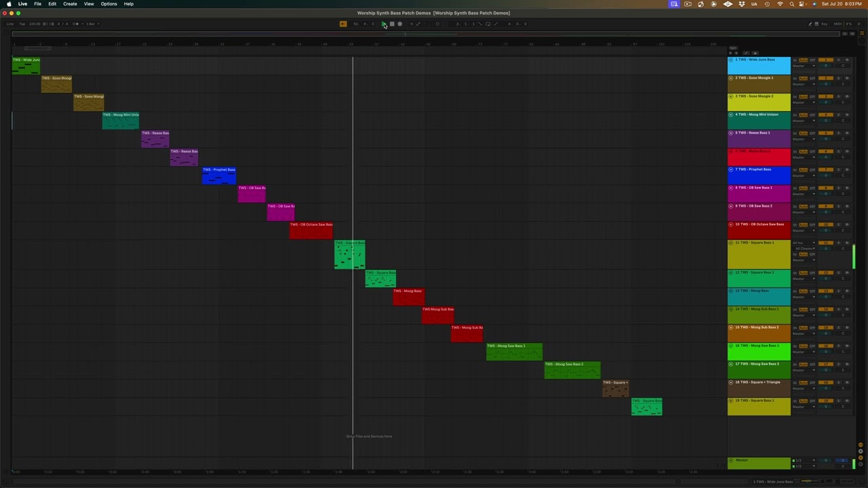Solo track 4 Moog Mini Unison
Image resolution: width=868 pixels, height=488 pixels.
[838, 115]
